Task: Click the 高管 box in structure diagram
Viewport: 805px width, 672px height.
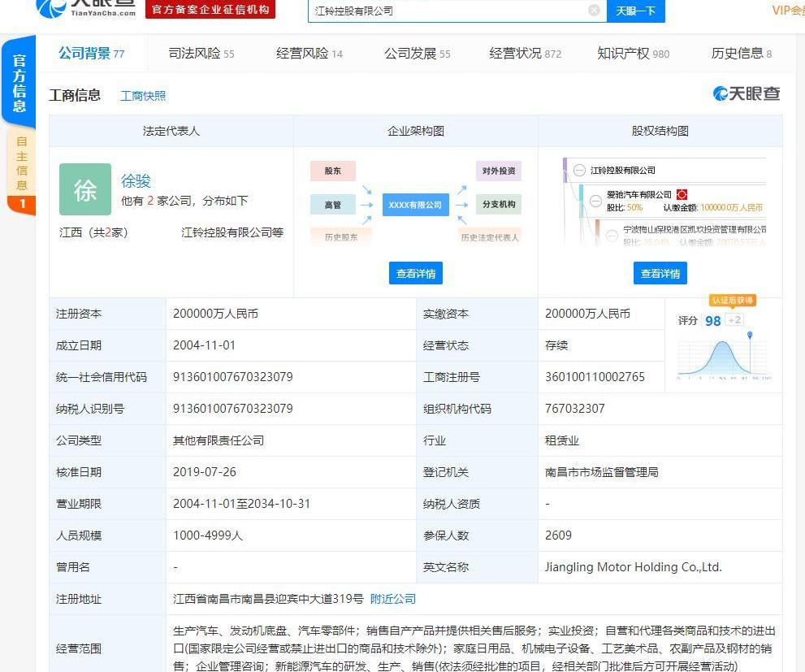Action: [333, 205]
